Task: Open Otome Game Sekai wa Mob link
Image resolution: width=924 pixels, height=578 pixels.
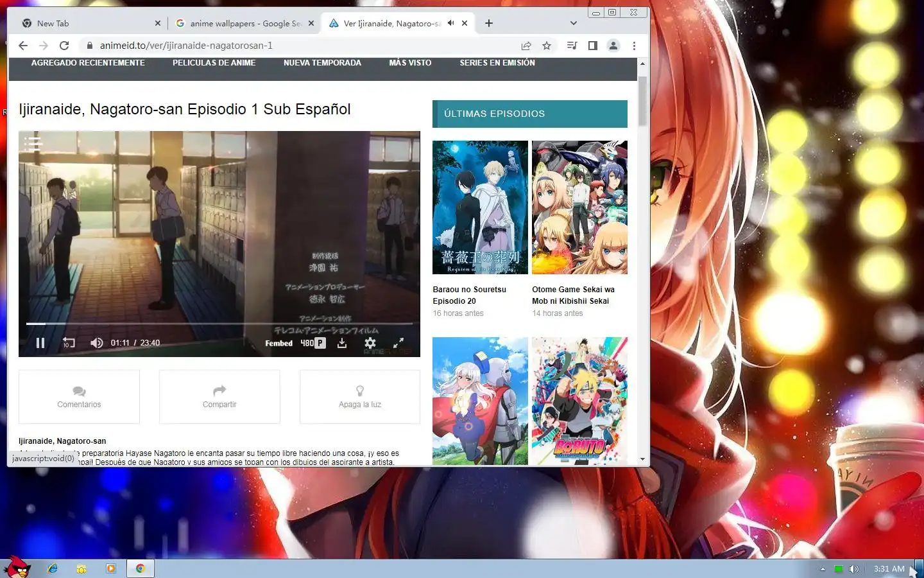Action: coord(573,295)
